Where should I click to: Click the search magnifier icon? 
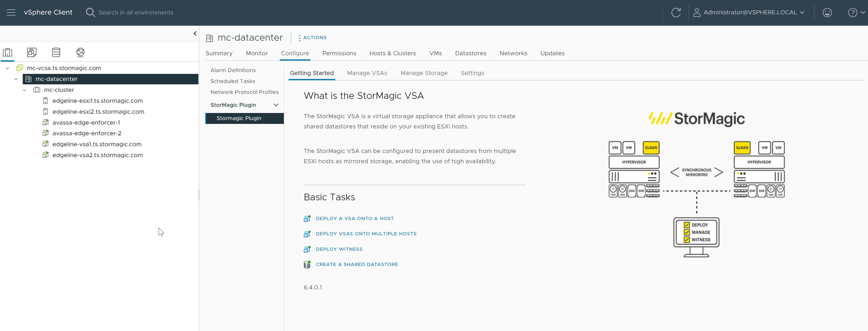[90, 13]
